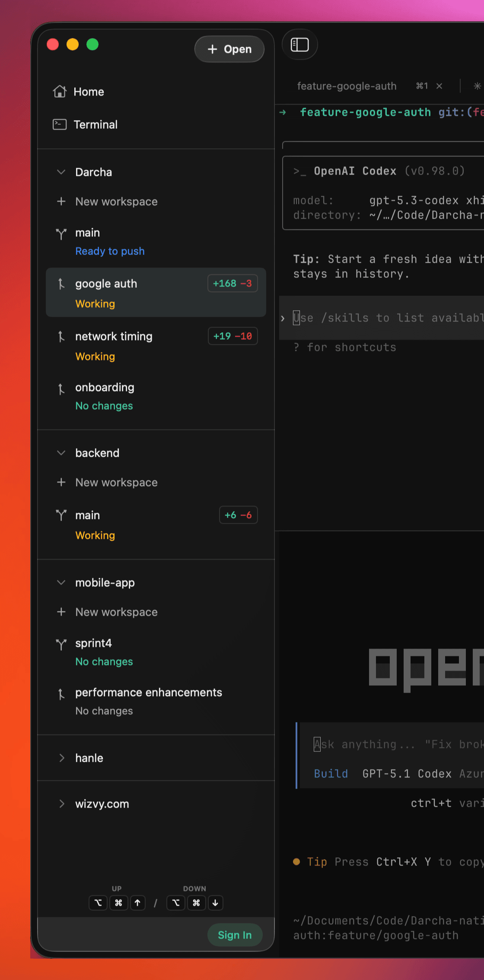Expand the wizvy.com project chevron

click(x=61, y=804)
